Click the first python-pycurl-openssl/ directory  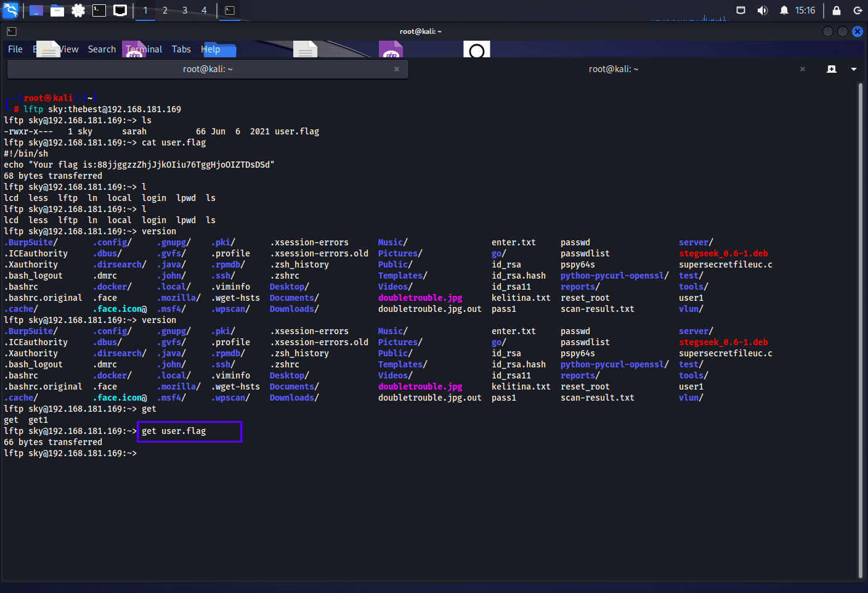[615, 276]
